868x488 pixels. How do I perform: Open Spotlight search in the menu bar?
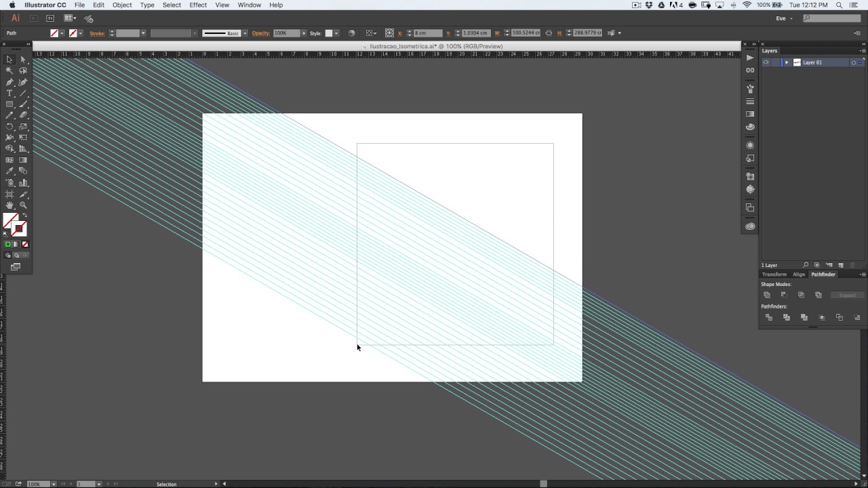tap(839, 5)
